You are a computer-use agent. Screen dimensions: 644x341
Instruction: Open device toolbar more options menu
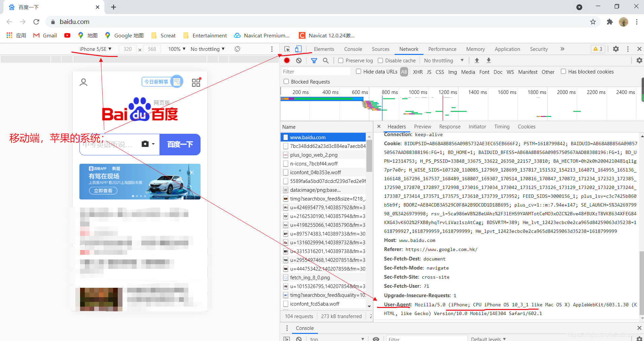point(272,49)
